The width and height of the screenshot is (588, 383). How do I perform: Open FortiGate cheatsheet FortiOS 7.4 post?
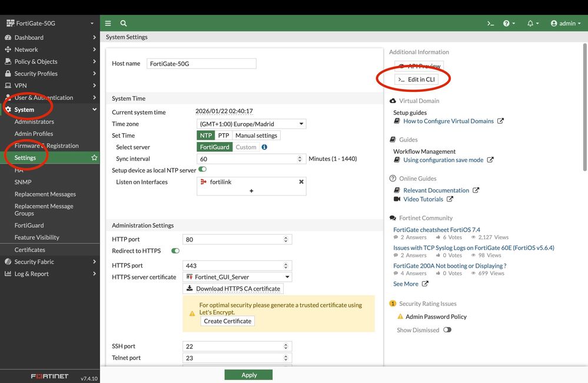click(437, 230)
